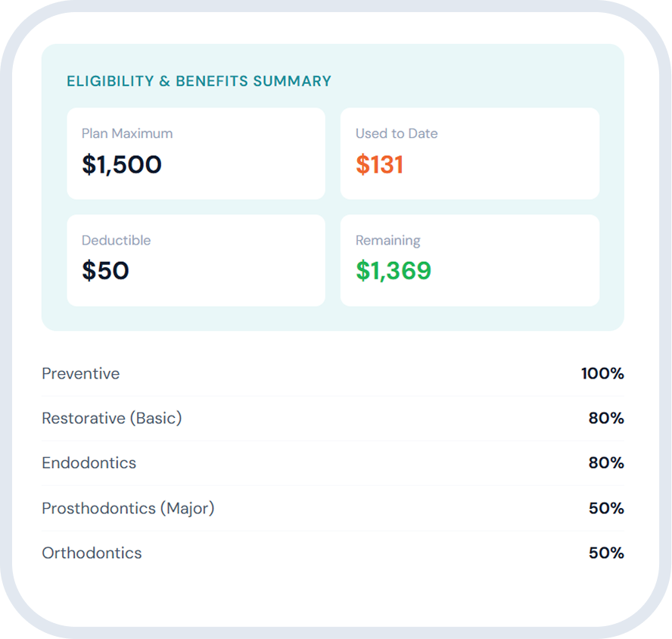The width and height of the screenshot is (672, 639).
Task: Click the $1,500 plan maximum amount
Action: (x=122, y=165)
